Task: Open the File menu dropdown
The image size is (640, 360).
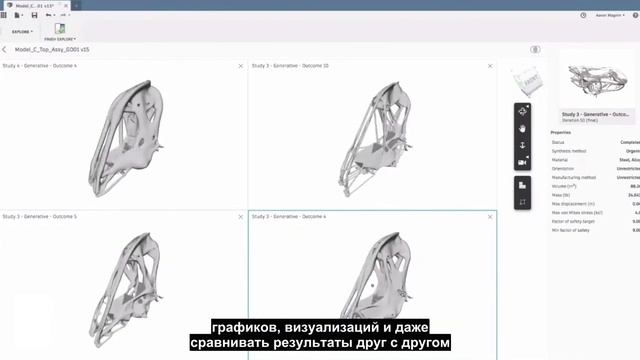Action: point(18,15)
